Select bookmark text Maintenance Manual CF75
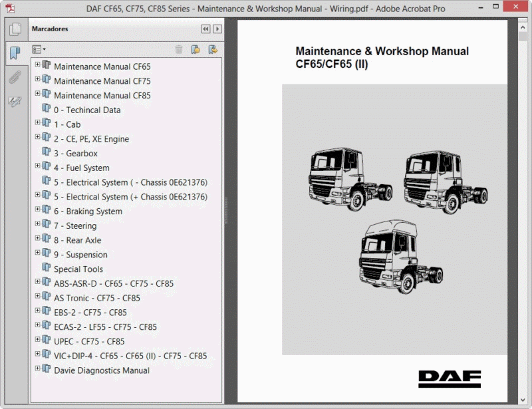This screenshot has height=409, width=532. tap(102, 81)
